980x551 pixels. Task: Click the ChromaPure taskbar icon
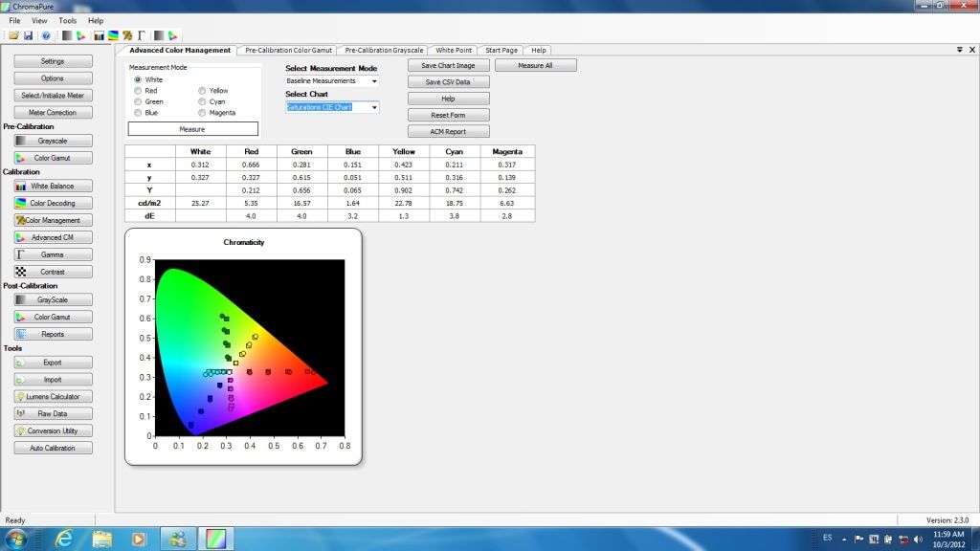coord(216,539)
